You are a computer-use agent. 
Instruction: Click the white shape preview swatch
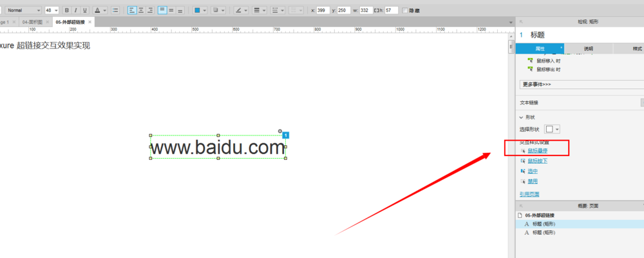[549, 129]
